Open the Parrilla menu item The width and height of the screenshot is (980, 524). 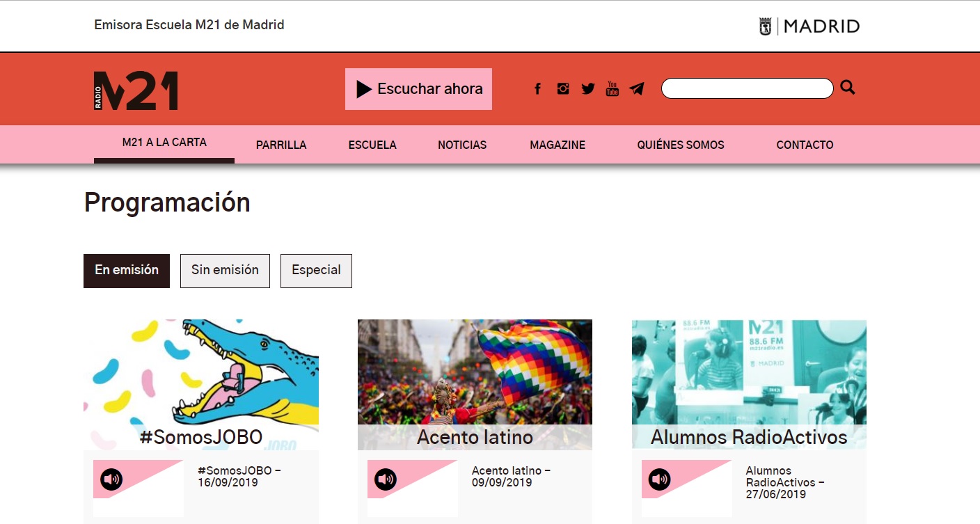[281, 145]
